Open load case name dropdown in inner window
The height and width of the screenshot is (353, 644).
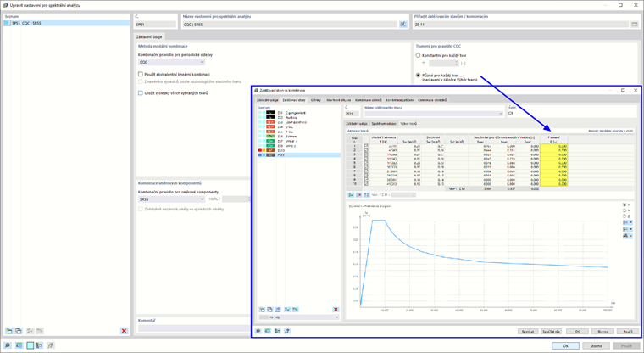(x=433, y=114)
